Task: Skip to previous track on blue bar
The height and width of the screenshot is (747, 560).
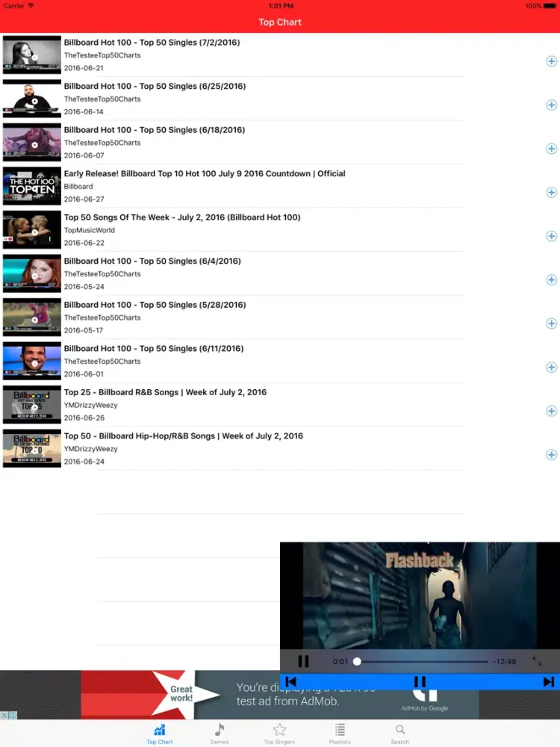Action: [x=291, y=682]
